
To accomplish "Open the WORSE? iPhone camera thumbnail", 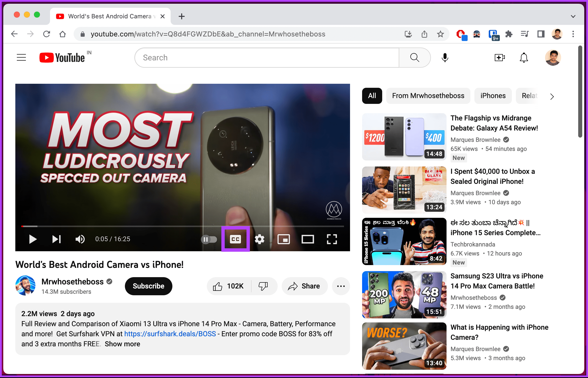I will pos(404,346).
